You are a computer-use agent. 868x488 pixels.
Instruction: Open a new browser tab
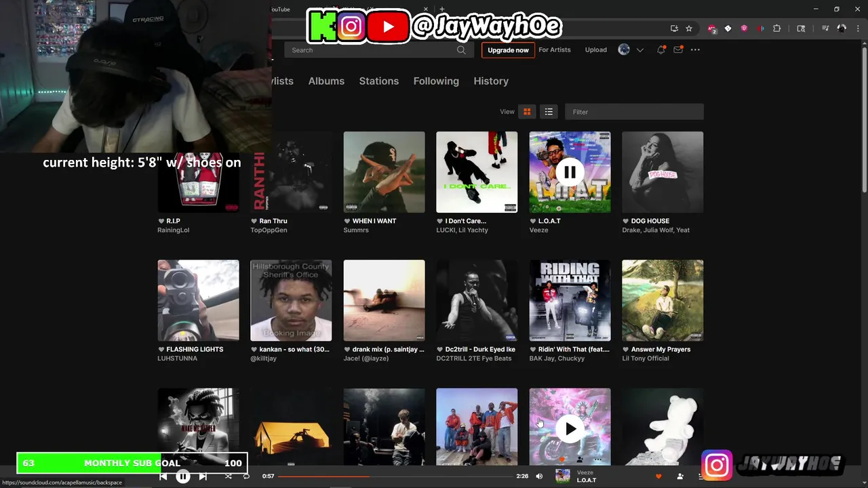point(442,9)
